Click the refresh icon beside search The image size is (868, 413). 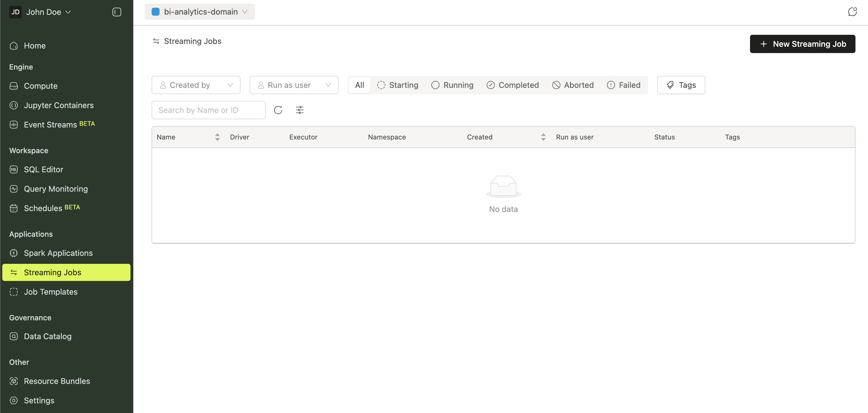(x=278, y=110)
